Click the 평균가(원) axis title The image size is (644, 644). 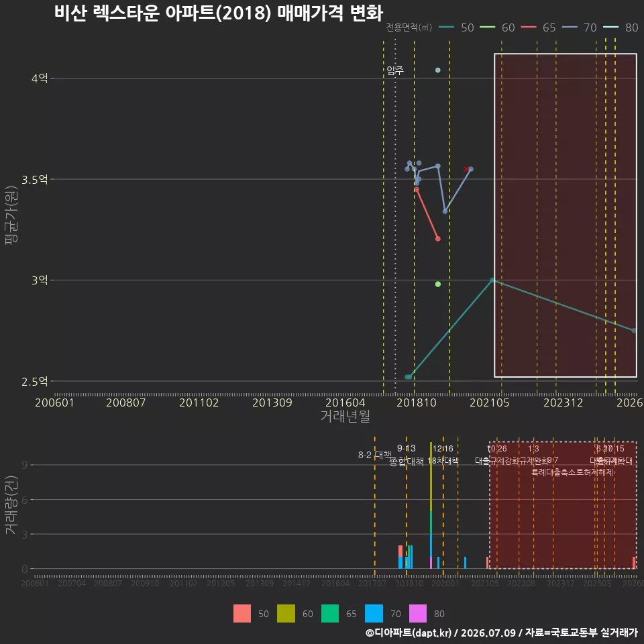(x=11, y=215)
